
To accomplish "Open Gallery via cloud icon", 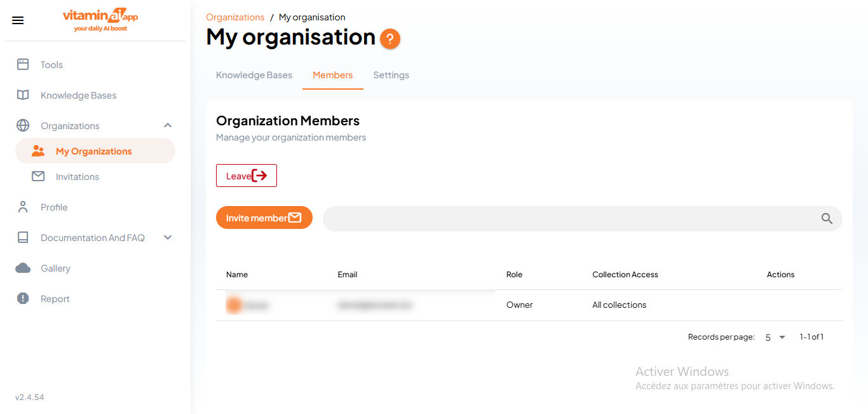I will click(x=23, y=268).
